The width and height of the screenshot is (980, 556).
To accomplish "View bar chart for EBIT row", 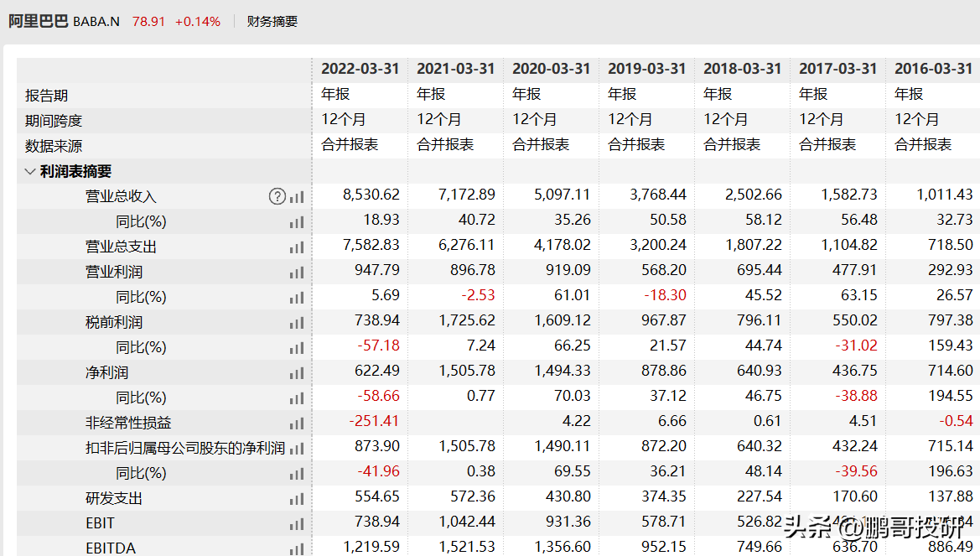I will point(297,523).
